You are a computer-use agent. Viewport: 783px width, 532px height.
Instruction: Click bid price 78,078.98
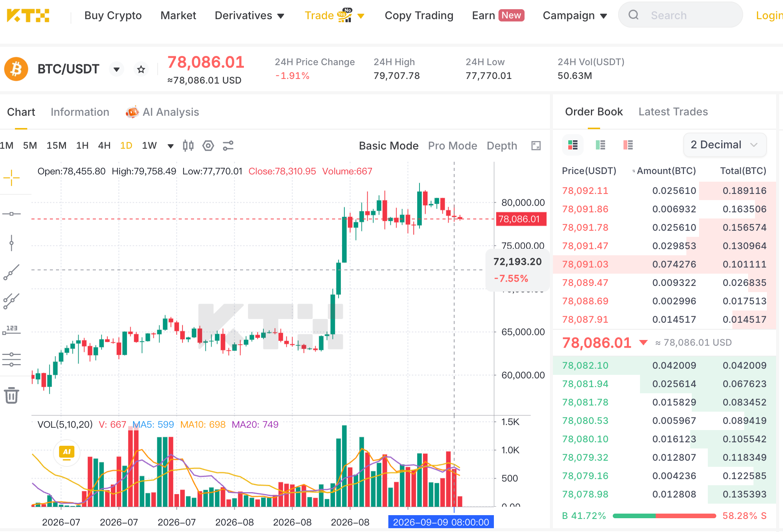pos(585,494)
